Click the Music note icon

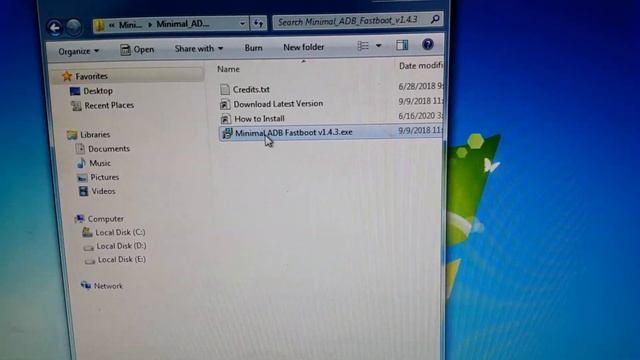81,163
